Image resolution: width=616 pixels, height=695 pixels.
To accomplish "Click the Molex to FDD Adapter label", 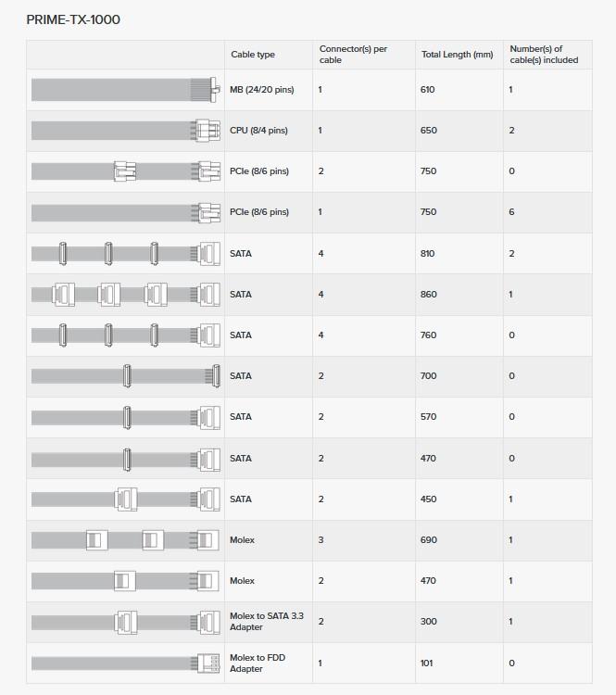I will point(259,663).
